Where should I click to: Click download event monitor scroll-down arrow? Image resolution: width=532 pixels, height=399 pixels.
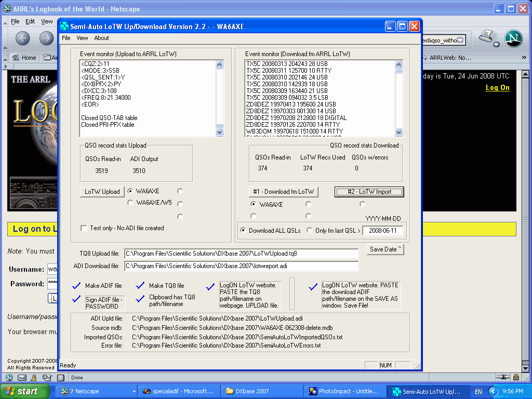point(398,132)
